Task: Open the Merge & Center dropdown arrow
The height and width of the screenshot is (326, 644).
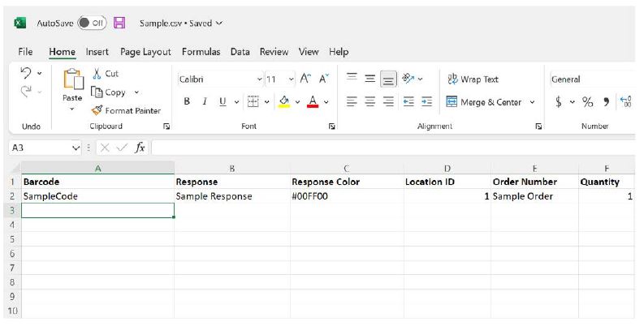Action: point(533,102)
